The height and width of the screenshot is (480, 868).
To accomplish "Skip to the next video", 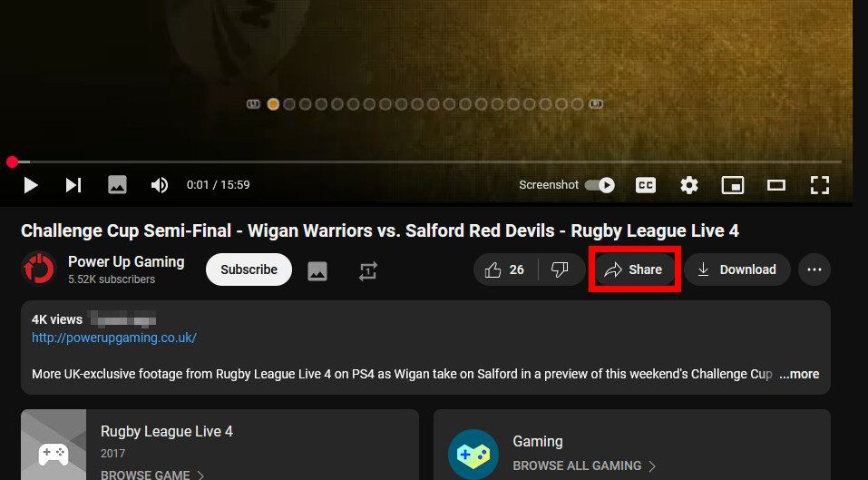I will click(x=73, y=185).
